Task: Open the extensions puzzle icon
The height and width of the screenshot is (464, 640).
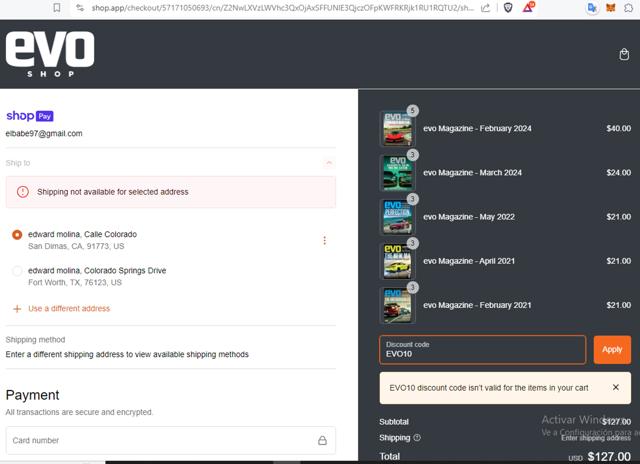Action: (x=628, y=8)
